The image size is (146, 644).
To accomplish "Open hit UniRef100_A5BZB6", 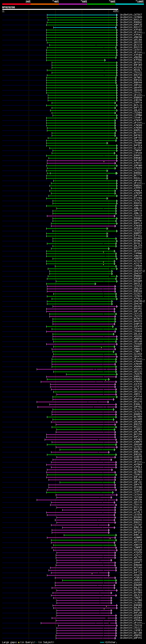I will coord(131,58).
